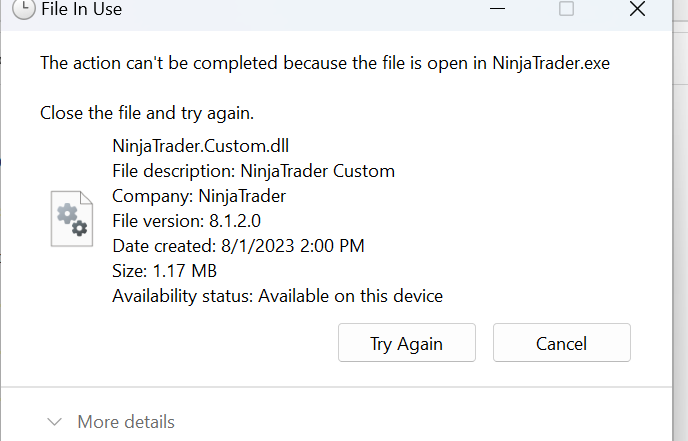The height and width of the screenshot is (441, 688).
Task: Click the Availability status line
Action: pos(277,296)
